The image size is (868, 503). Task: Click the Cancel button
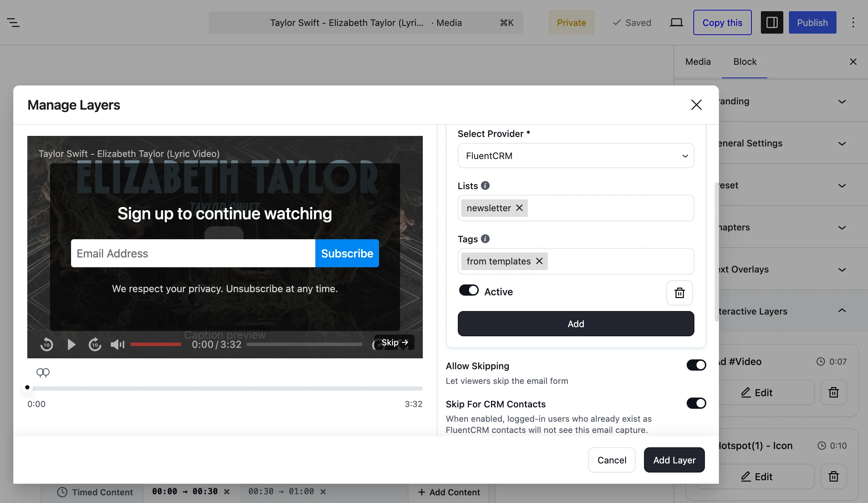[x=611, y=460]
